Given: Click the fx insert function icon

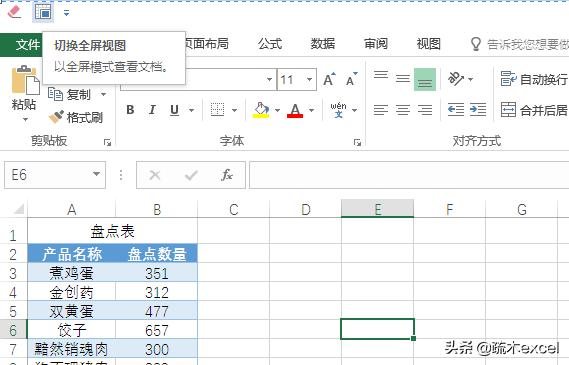Looking at the screenshot, I should pyautogui.click(x=227, y=175).
